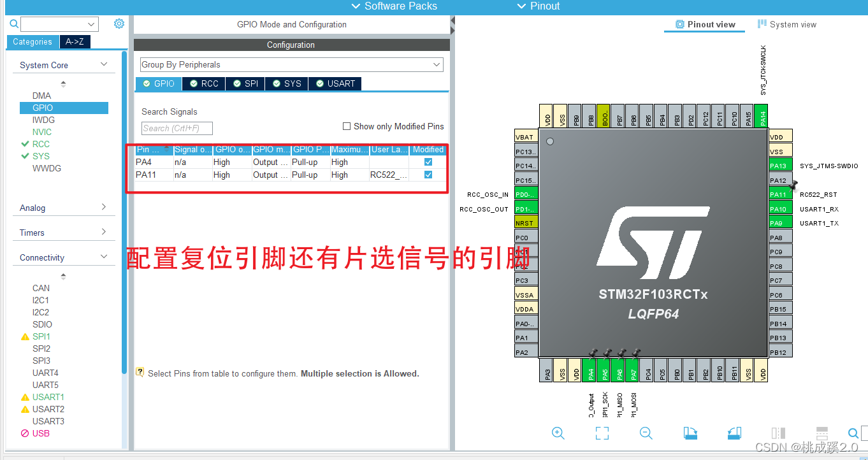This screenshot has width=868, height=460.
Task: Select DMA in System Core list
Action: click(42, 96)
